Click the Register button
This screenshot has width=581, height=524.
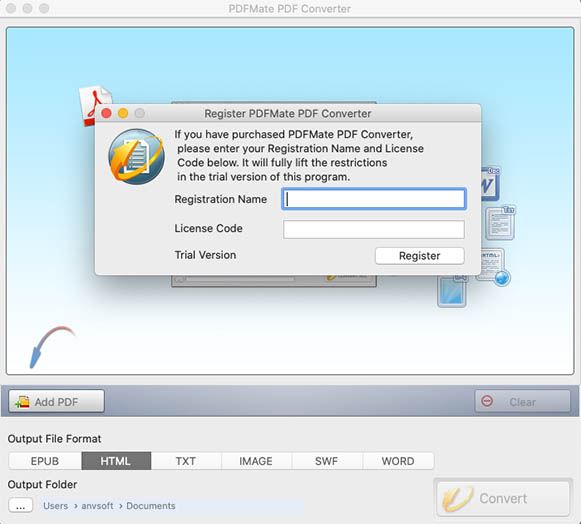pyautogui.click(x=419, y=256)
